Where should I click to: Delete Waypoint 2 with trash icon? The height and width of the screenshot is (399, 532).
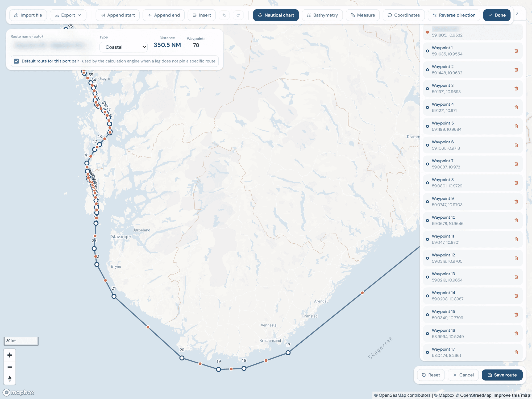point(516,70)
